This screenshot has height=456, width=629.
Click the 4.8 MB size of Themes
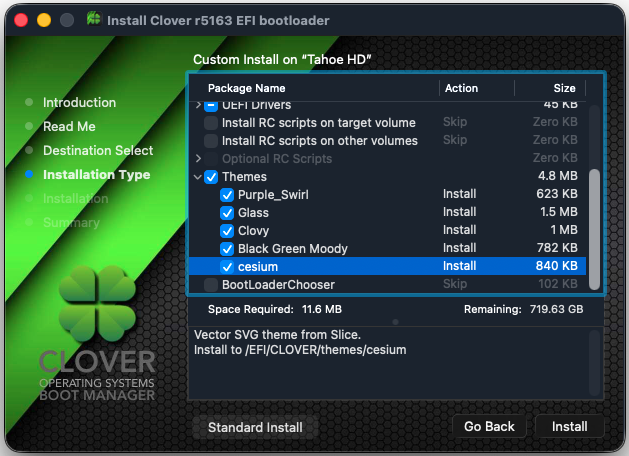pyautogui.click(x=558, y=176)
